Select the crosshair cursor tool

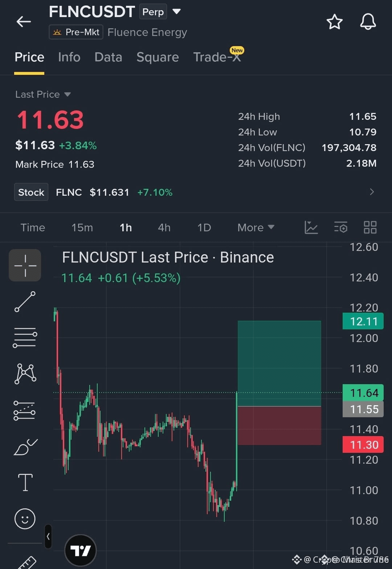pyautogui.click(x=25, y=265)
